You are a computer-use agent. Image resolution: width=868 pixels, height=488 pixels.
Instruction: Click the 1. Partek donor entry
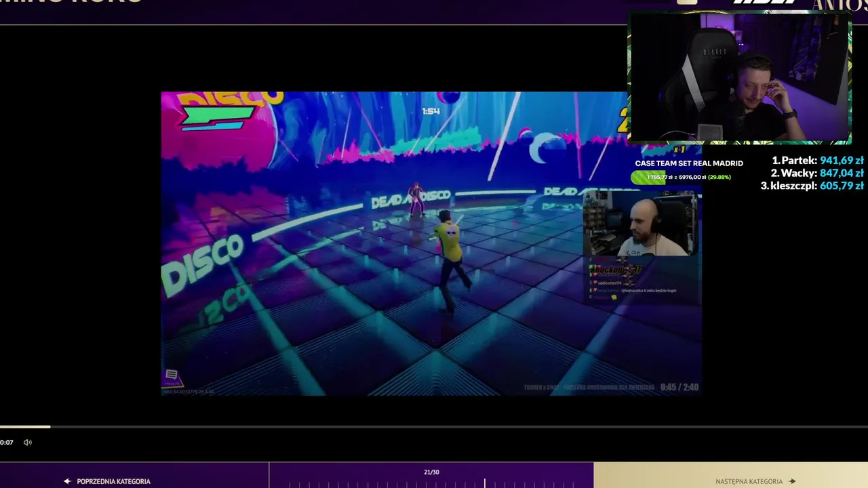(x=817, y=161)
